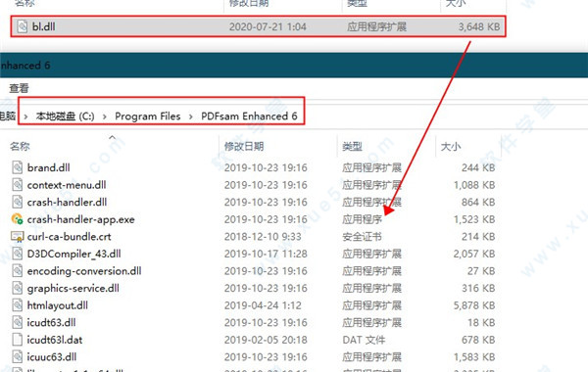Click the htmlayout.dll file icon
Viewport: 588px width, 372px height.
[x=18, y=305]
